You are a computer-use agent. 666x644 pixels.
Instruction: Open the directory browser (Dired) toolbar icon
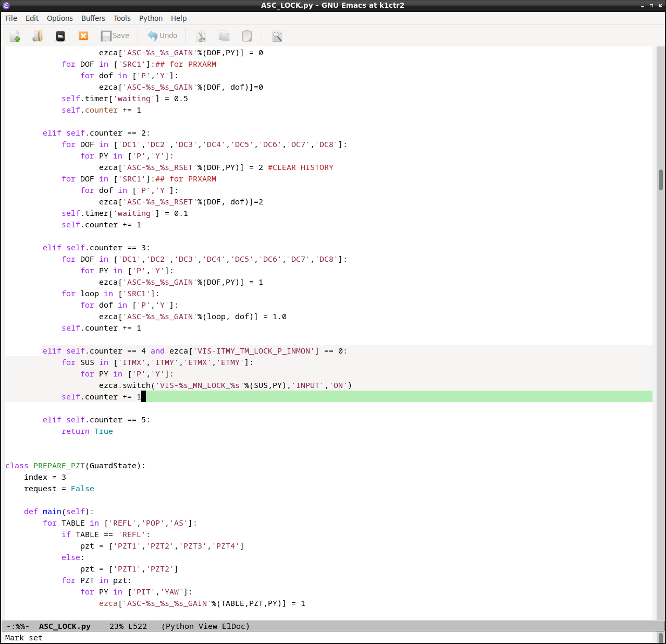(x=60, y=36)
